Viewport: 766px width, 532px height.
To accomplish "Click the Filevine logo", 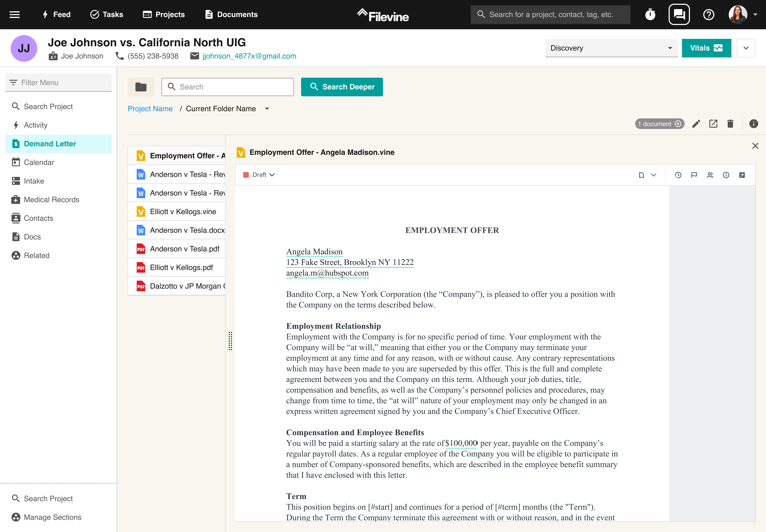I will (383, 15).
